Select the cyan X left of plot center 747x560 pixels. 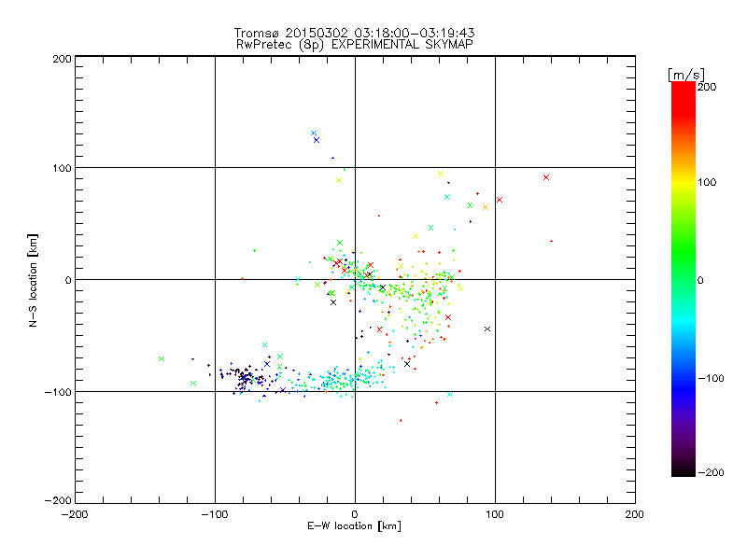coord(298,279)
